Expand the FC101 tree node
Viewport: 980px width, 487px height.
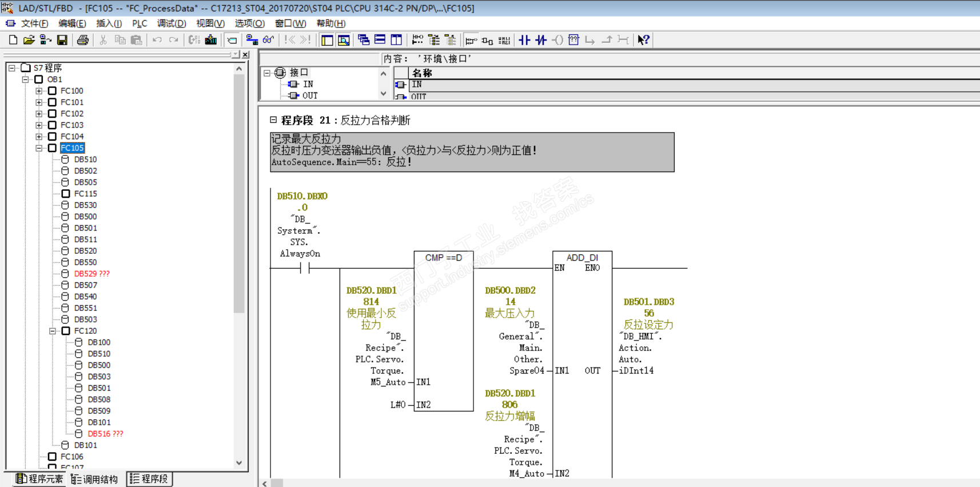tap(39, 102)
